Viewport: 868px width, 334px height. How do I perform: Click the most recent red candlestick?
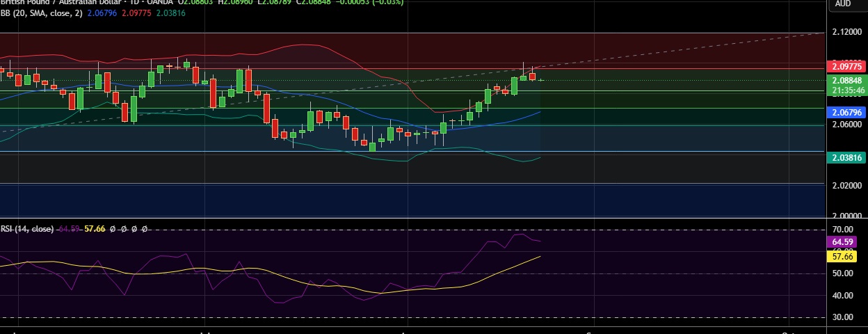[x=532, y=77]
